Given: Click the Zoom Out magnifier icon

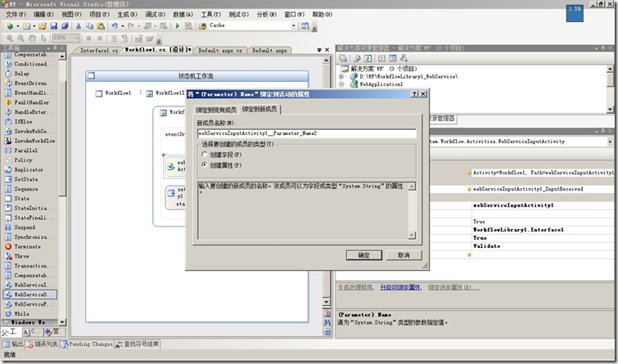Looking at the screenshot, I should (x=20, y=38).
